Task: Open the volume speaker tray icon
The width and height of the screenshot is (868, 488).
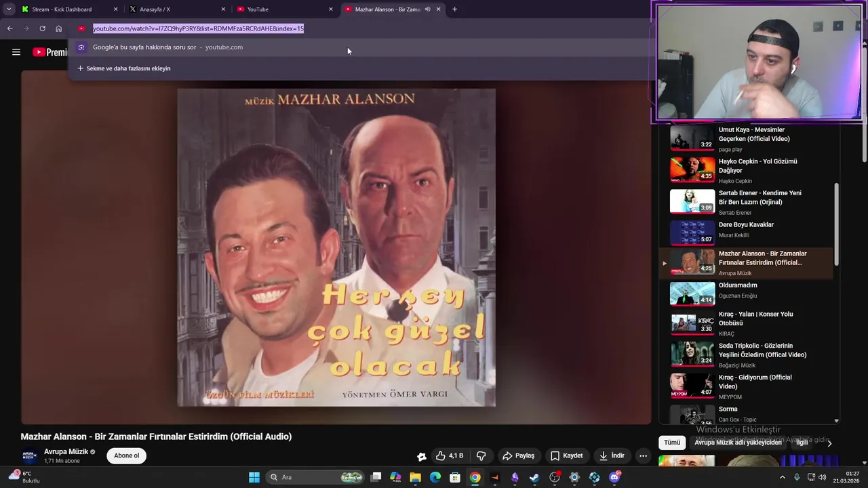Action: pos(823,477)
